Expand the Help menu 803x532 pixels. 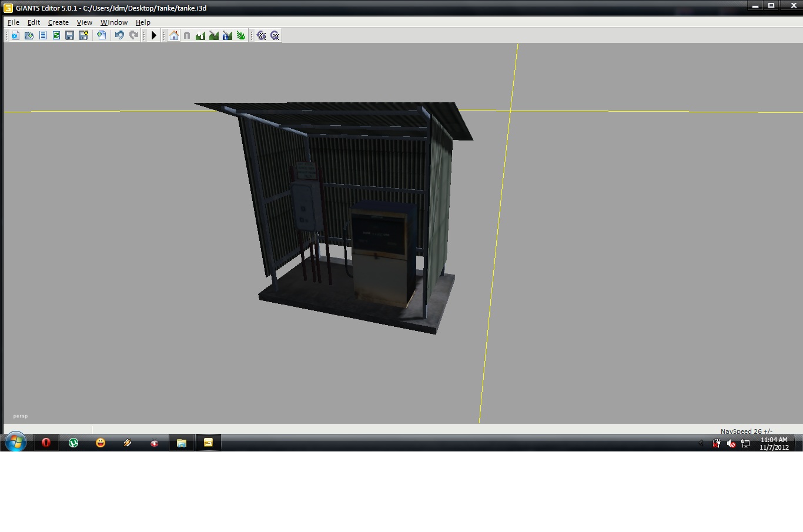pos(143,22)
